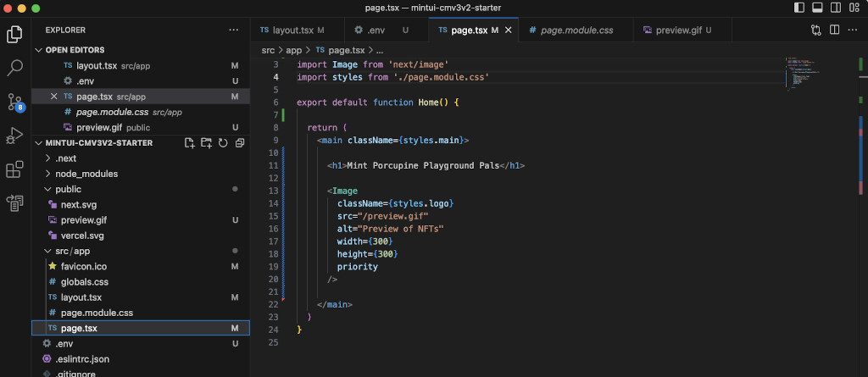Collapse the MINTUI-CMV3V2-STARTER section
Viewport: 868px width, 377px height.
pyautogui.click(x=98, y=143)
